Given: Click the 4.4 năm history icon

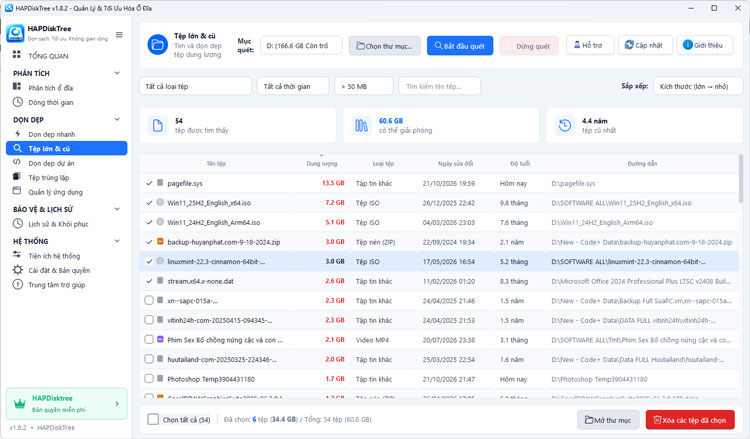Looking at the screenshot, I should [565, 125].
